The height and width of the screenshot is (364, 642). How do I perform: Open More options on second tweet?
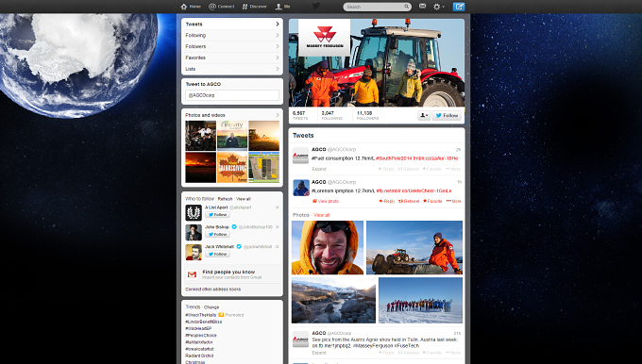(x=453, y=201)
